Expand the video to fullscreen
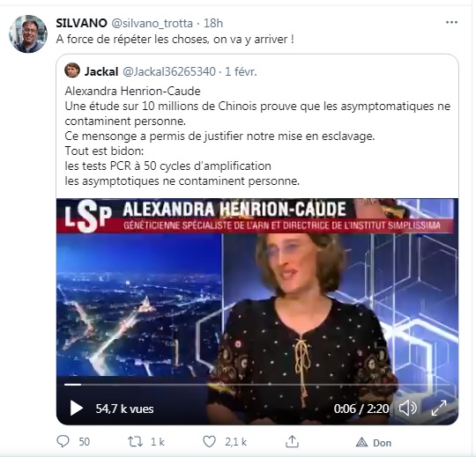476x457 pixels. [439, 409]
